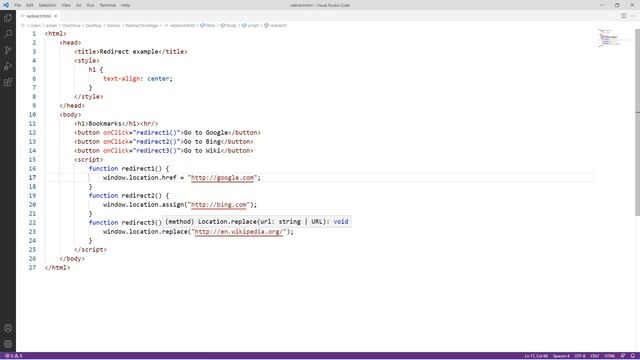Click line number 1 in gutter
640x360 pixels.
pos(34,33)
